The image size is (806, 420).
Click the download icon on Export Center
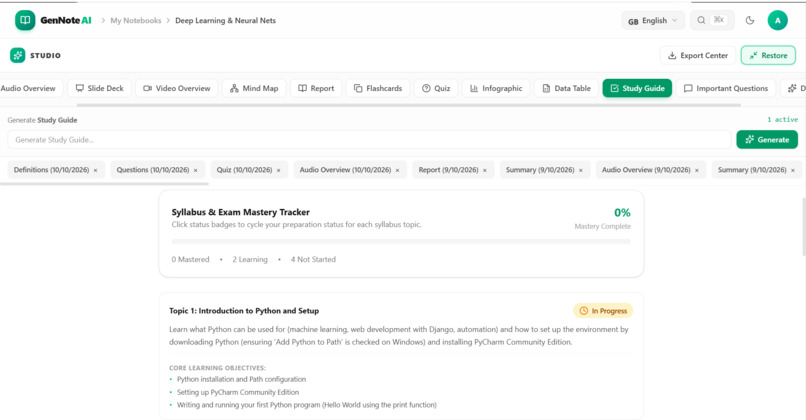tap(672, 56)
